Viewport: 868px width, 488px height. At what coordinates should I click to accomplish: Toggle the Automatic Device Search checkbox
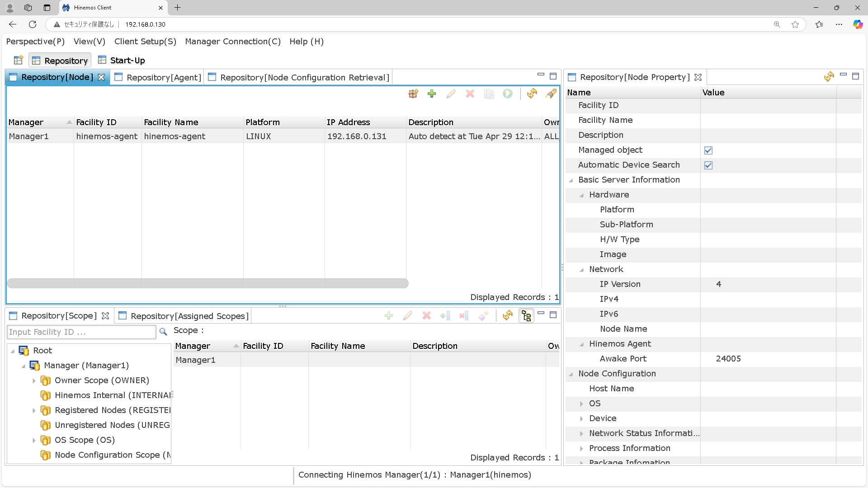pos(708,165)
